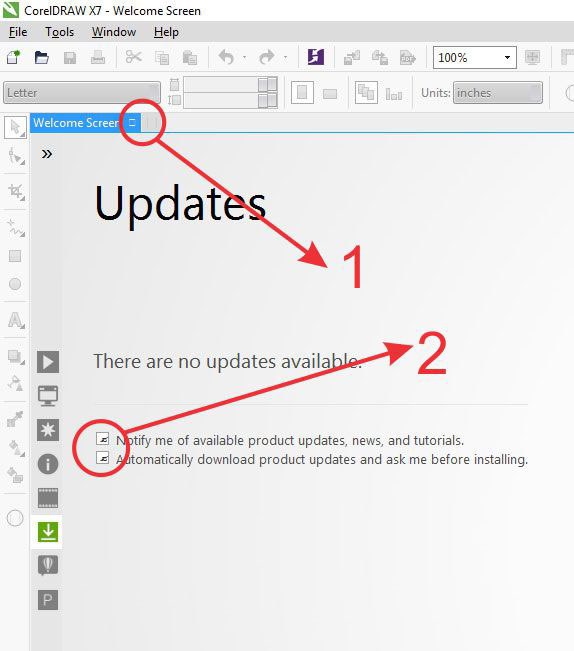Screen dimensions: 574x651
Task: Click the purple Corel Connect search icon
Action: pos(316,56)
